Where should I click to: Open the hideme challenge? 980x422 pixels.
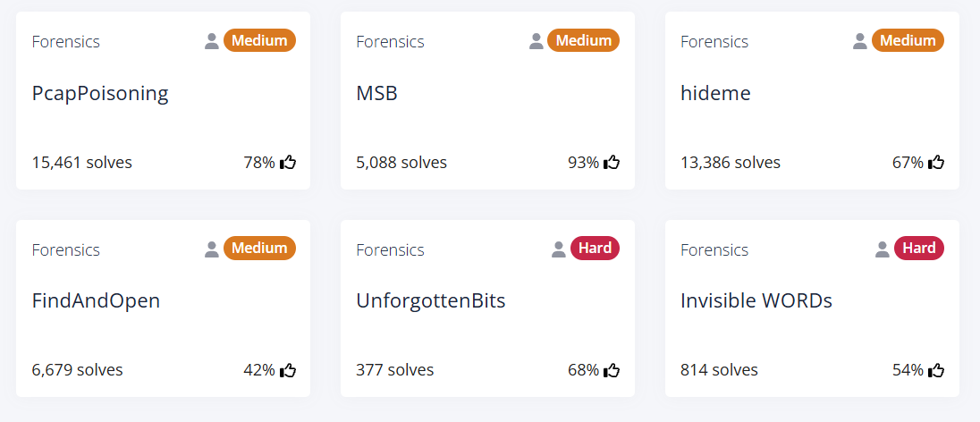(715, 93)
